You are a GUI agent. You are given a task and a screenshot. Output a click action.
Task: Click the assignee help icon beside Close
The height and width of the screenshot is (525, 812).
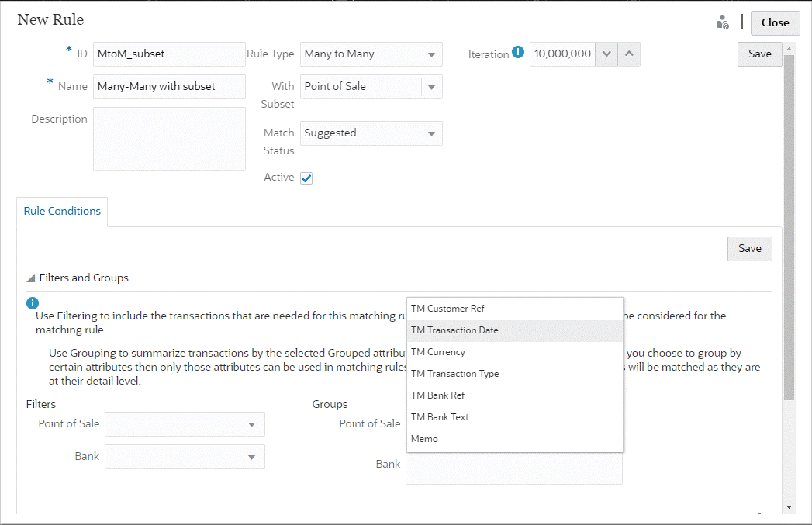click(722, 22)
